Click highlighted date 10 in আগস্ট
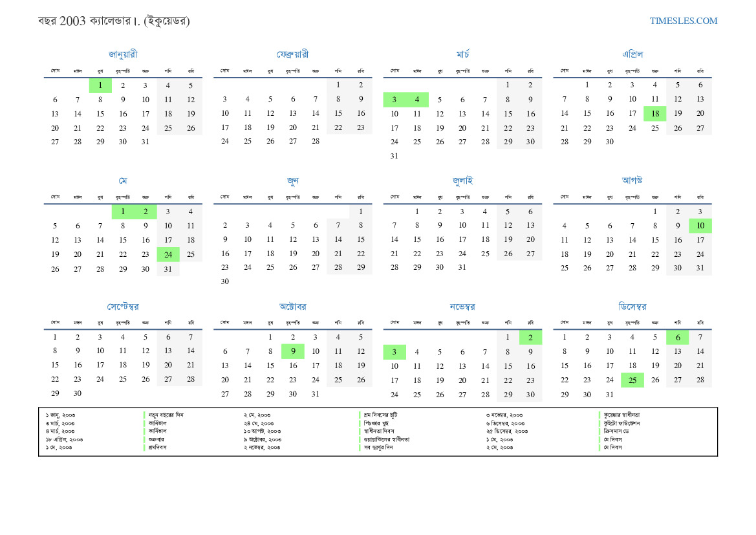Image resolution: width=756 pixels, height=535 pixels. pyautogui.click(x=700, y=226)
